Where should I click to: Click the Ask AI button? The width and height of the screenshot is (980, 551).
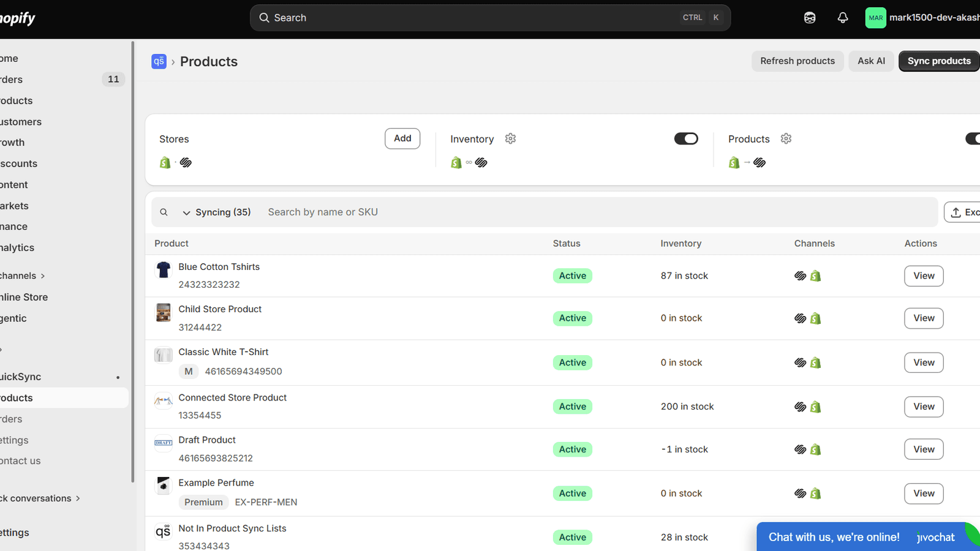tap(871, 61)
